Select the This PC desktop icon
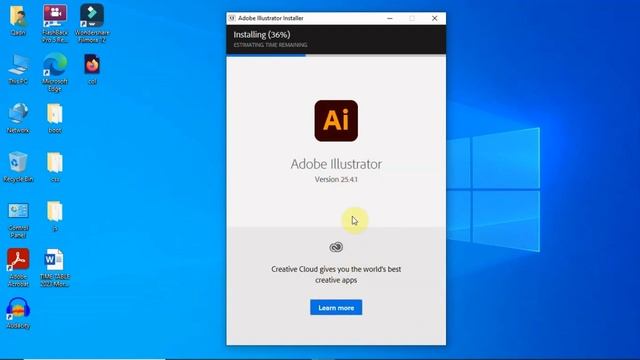This screenshot has width=640, height=360. click(x=18, y=69)
